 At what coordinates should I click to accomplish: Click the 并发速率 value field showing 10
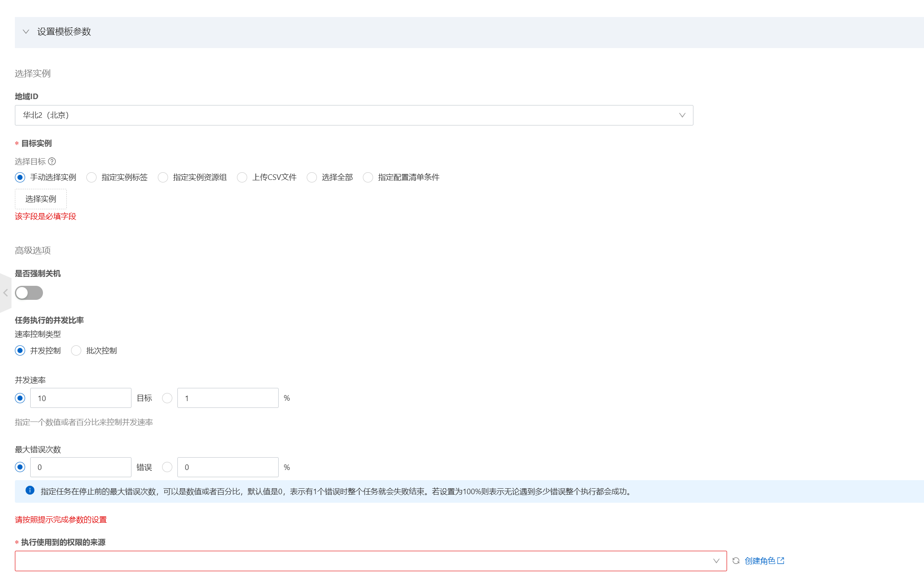[x=81, y=398]
